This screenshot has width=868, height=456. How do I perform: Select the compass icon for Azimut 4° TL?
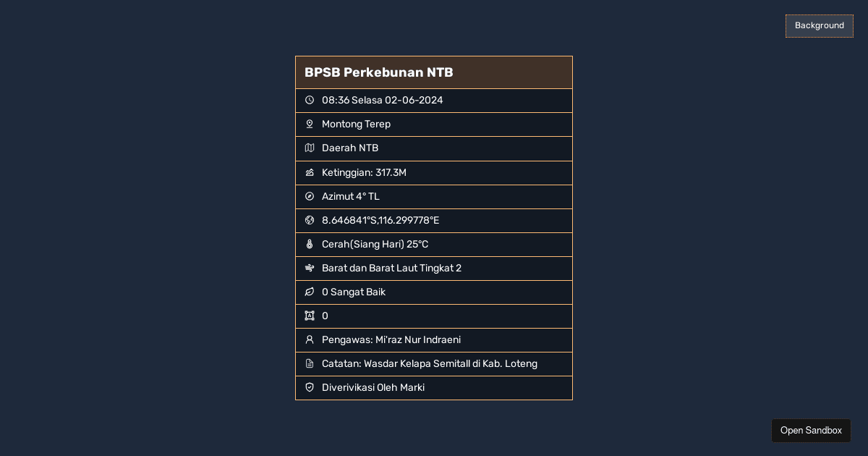tap(310, 196)
